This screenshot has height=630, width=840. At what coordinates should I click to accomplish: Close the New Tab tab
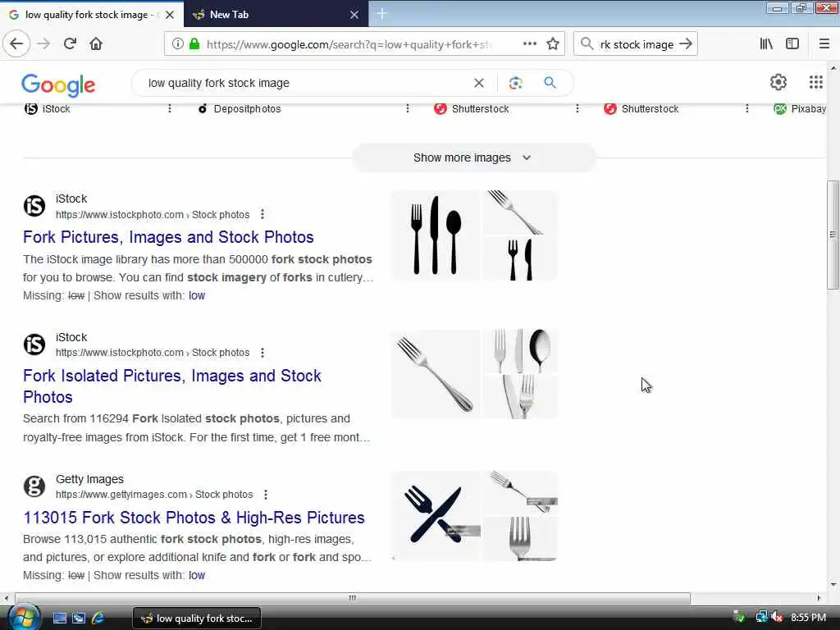[x=354, y=15]
